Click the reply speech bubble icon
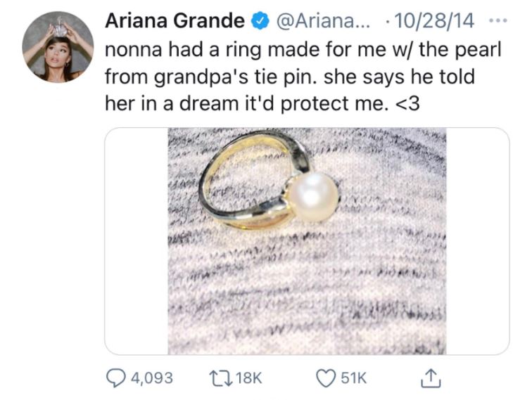This screenshot has width=532, height=400. [115, 378]
